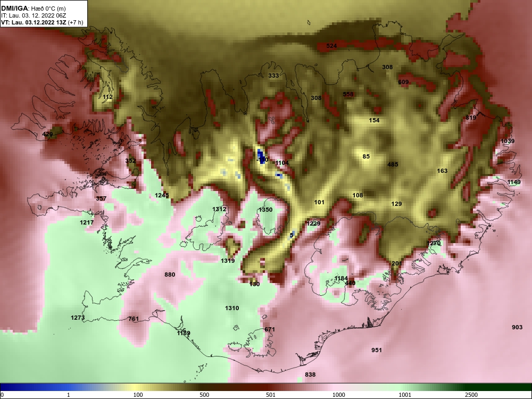Click the 1319 height label
532x399 pixels.
point(228,261)
